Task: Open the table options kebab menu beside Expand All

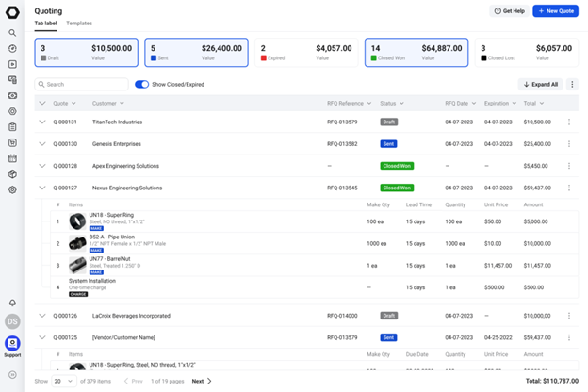Action: coord(572,85)
